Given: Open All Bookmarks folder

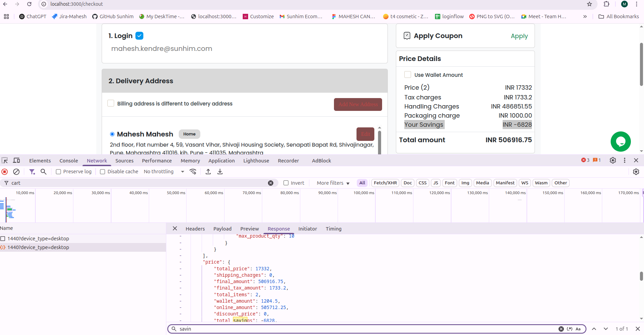Looking at the screenshot, I should 619,17.
